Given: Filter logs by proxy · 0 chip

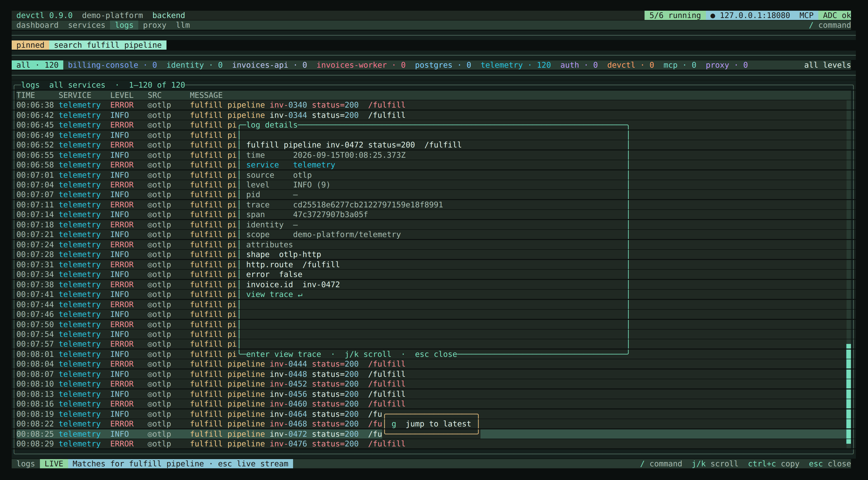Looking at the screenshot, I should 727,65.
